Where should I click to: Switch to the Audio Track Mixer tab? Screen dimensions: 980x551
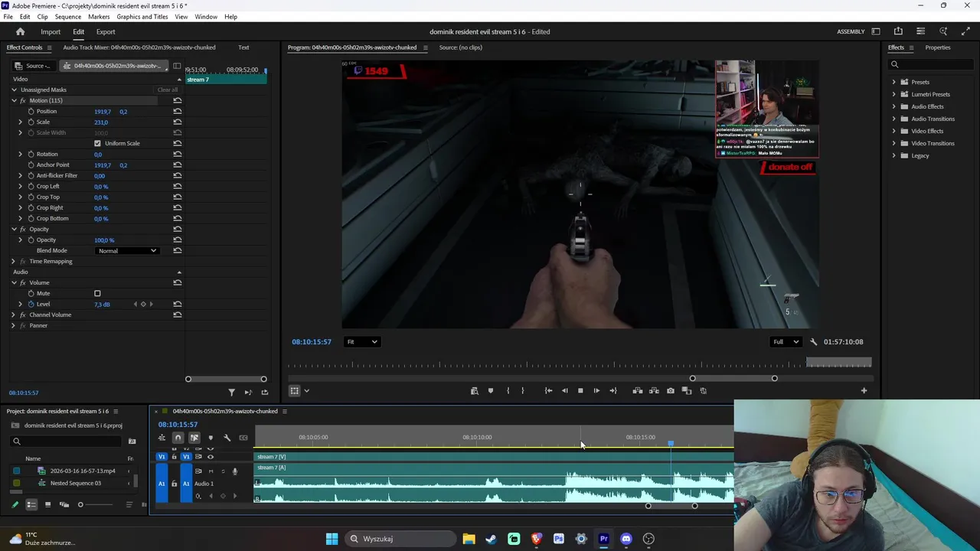(139, 47)
